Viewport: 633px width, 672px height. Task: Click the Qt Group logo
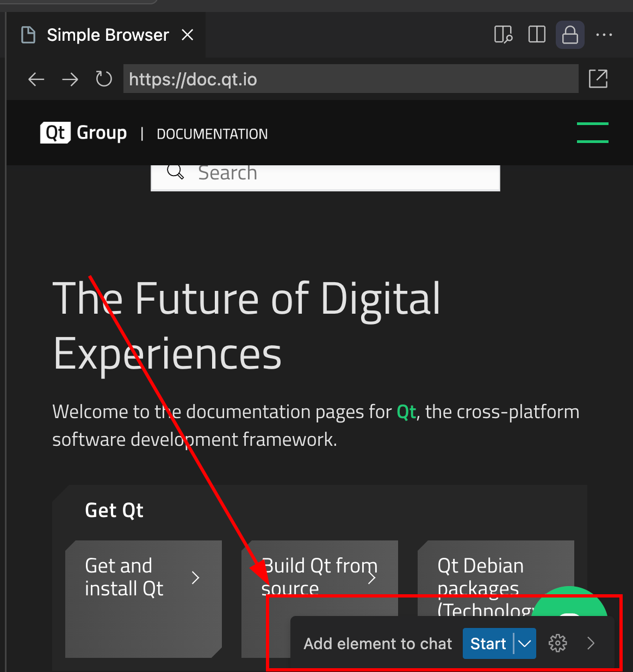[84, 133]
